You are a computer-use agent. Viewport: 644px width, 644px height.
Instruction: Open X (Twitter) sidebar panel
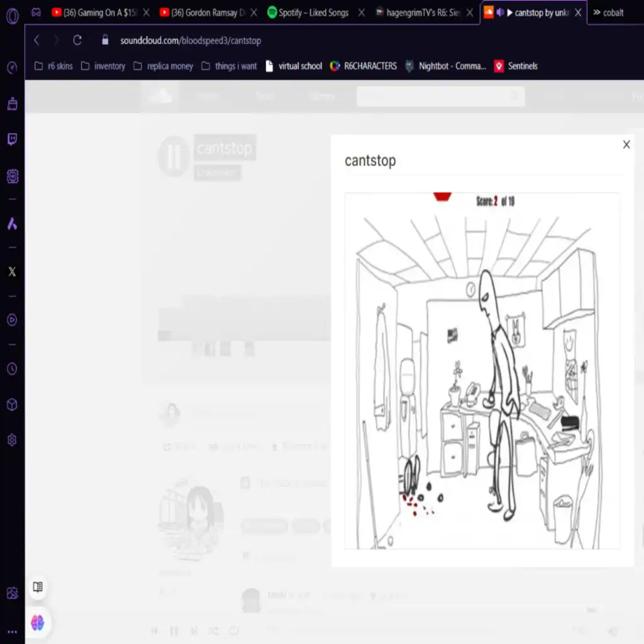(13, 272)
